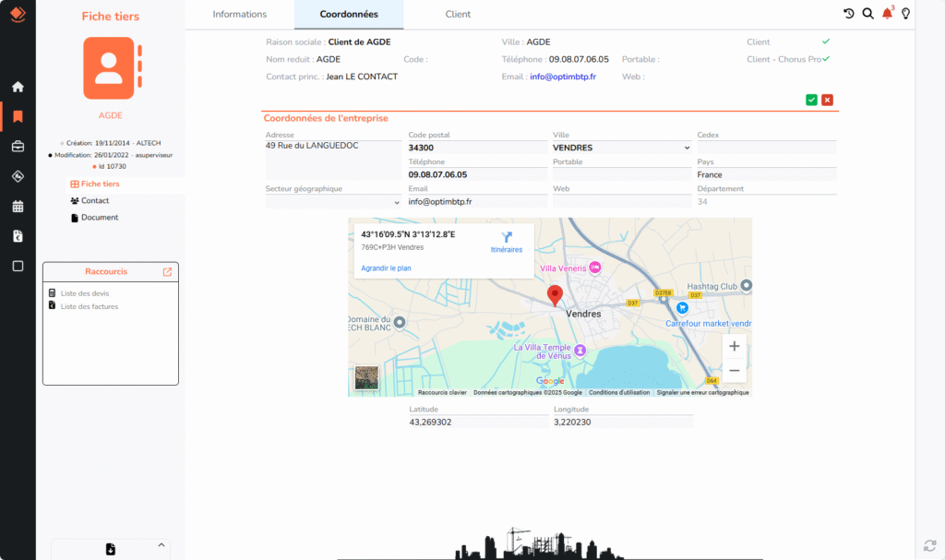
Task: Expand the bottom panel chevron arrow
Action: tap(161, 544)
